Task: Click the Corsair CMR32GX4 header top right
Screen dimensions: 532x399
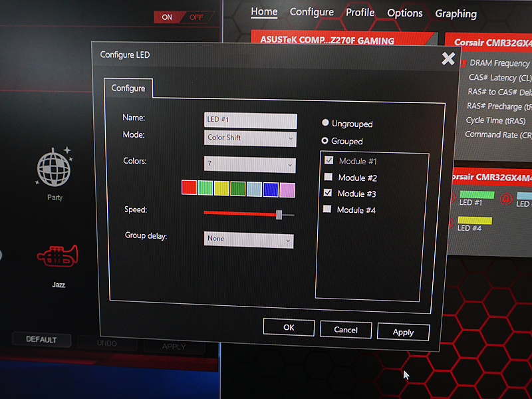Action: (489, 43)
